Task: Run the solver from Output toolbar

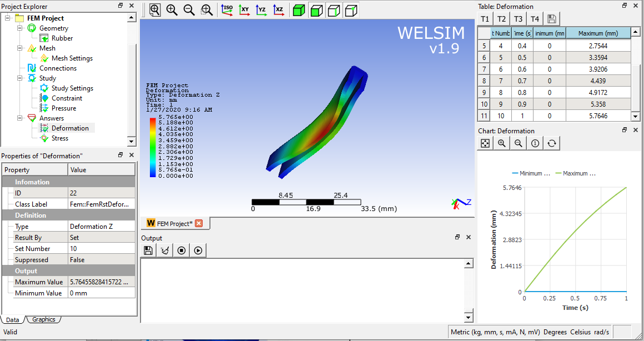Action: coord(198,250)
